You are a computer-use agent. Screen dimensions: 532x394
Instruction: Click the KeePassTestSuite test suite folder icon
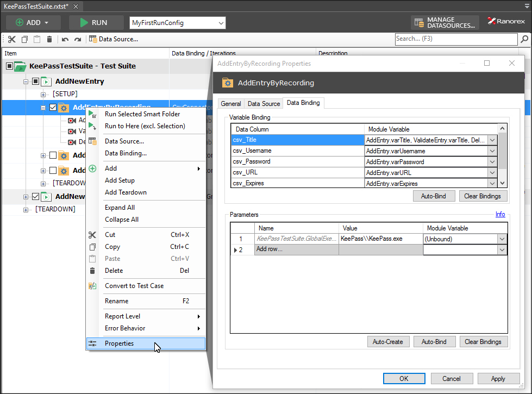pos(20,66)
